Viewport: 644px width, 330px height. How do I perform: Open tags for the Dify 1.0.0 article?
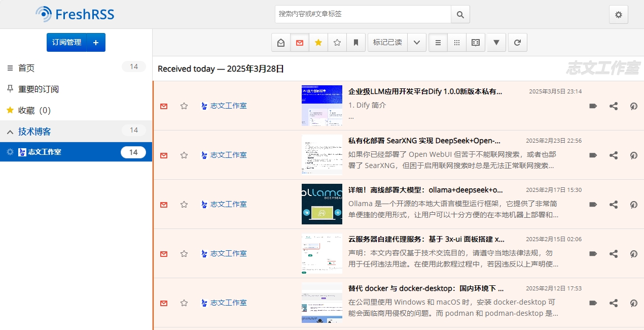pos(593,106)
